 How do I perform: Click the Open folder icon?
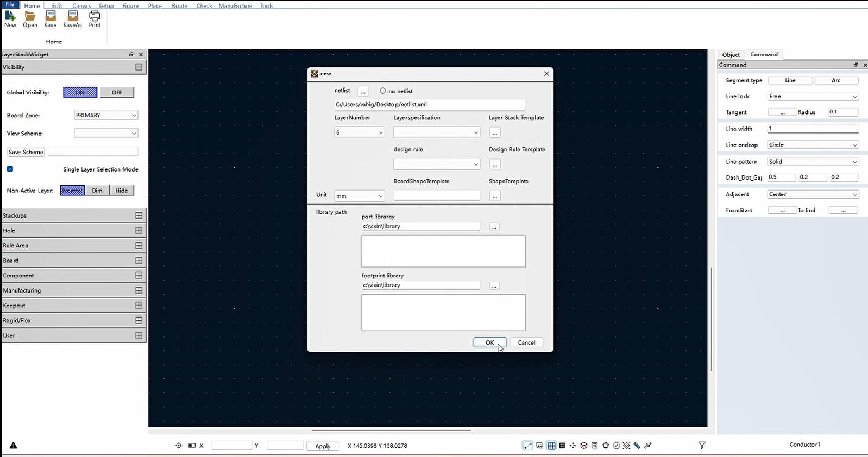coord(30,16)
